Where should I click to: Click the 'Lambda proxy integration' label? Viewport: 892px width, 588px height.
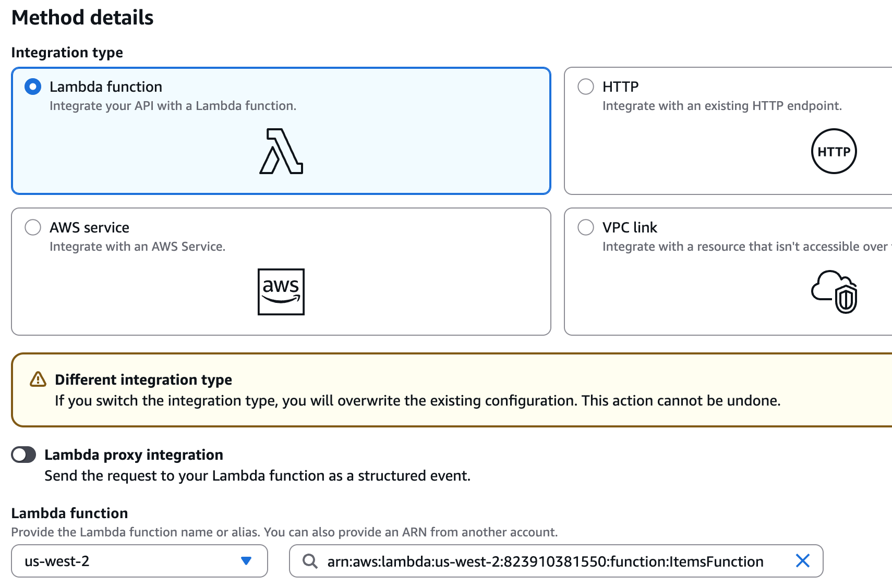click(x=134, y=455)
